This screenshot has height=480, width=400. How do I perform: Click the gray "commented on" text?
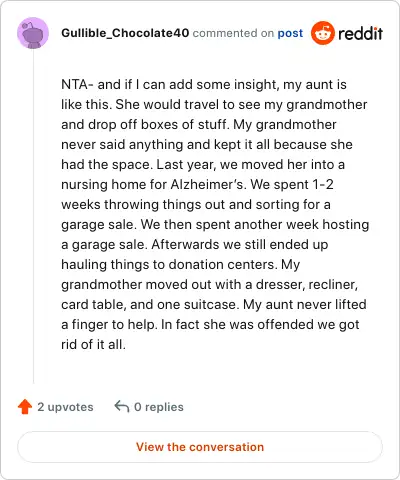[x=233, y=33]
